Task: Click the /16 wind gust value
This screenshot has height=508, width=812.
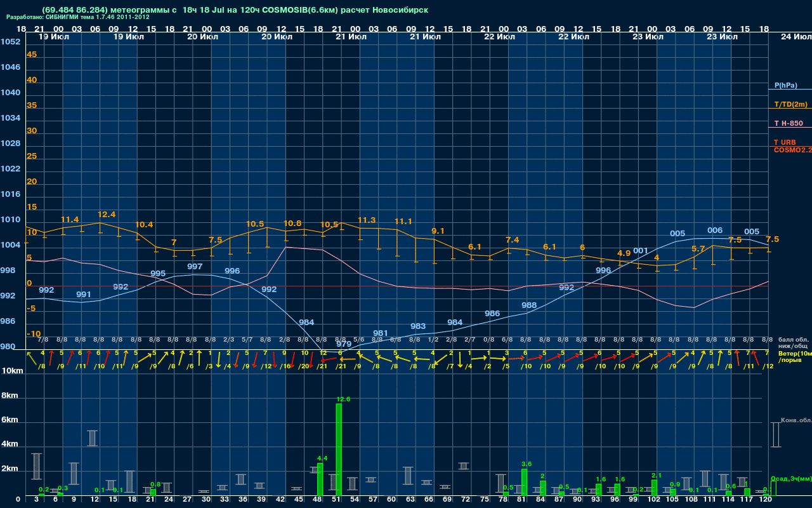Action: (x=285, y=366)
